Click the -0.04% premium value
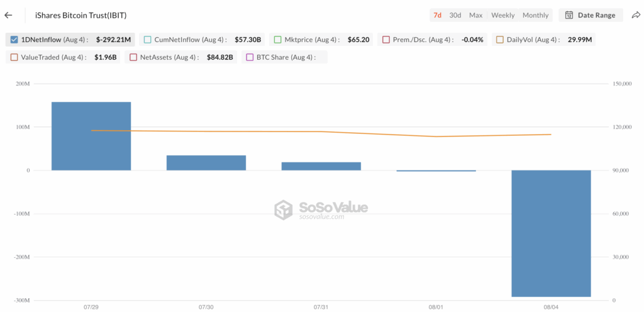 click(x=472, y=40)
